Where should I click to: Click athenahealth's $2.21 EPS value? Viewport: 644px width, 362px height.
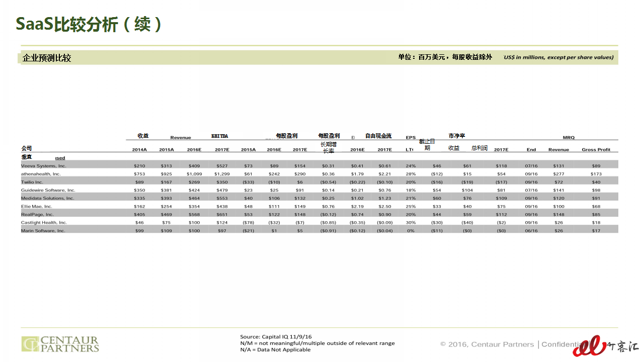point(384,173)
